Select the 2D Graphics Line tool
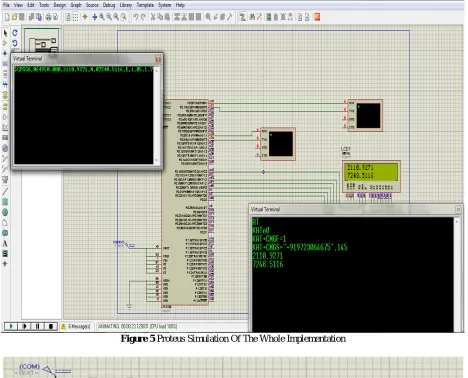The image size is (468, 378). (5, 191)
